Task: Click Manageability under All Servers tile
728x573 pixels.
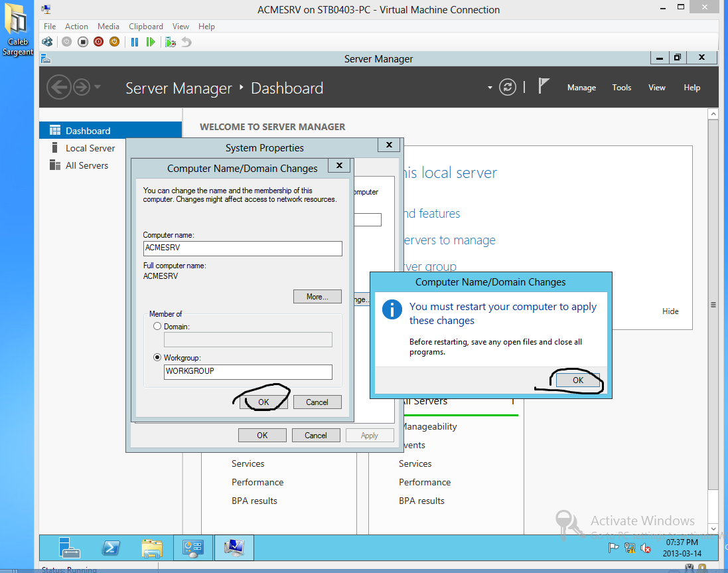Action: coord(429,427)
